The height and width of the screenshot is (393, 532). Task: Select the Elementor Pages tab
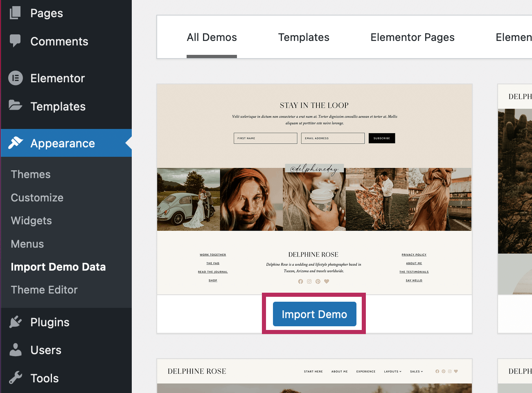(x=412, y=37)
